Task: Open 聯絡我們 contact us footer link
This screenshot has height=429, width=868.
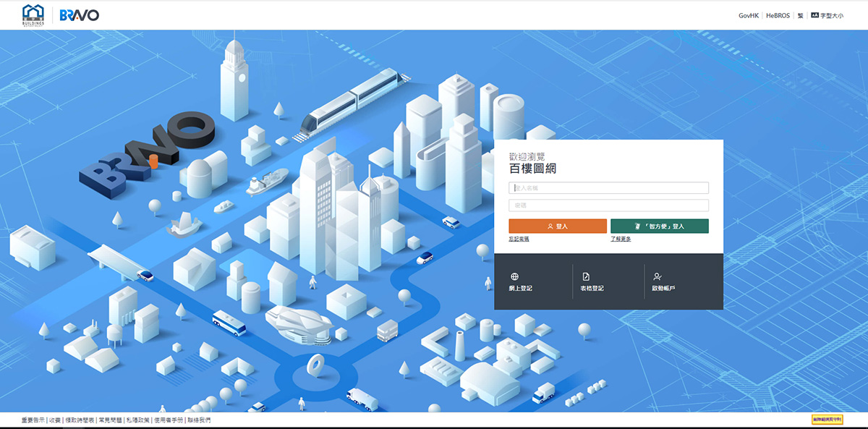Action: coord(199,420)
